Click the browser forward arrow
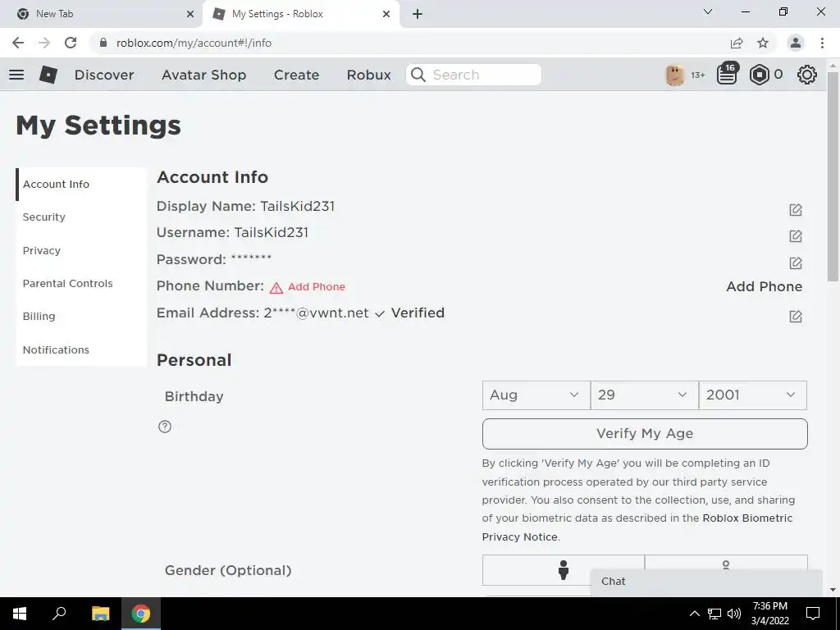Image resolution: width=840 pixels, height=630 pixels. [x=44, y=43]
